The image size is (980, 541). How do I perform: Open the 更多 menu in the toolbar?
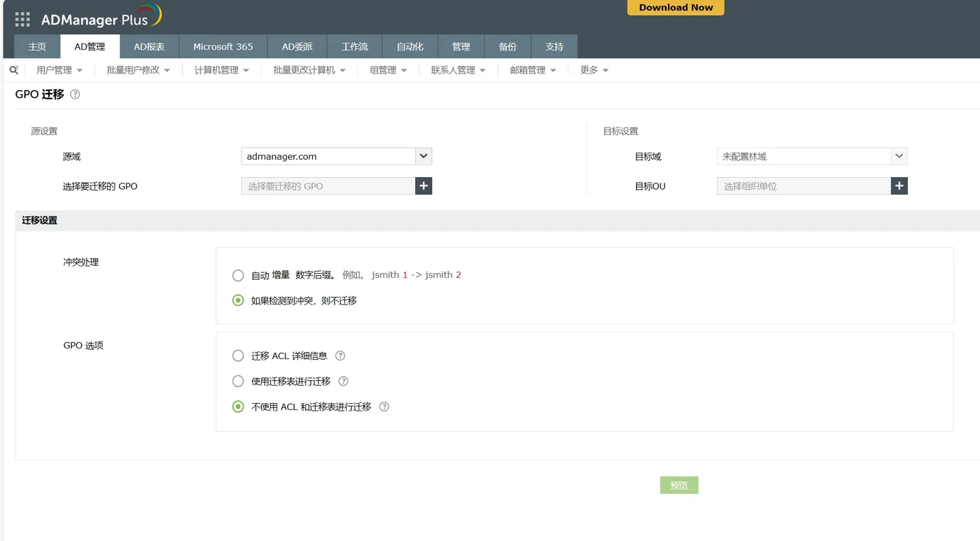click(x=593, y=70)
